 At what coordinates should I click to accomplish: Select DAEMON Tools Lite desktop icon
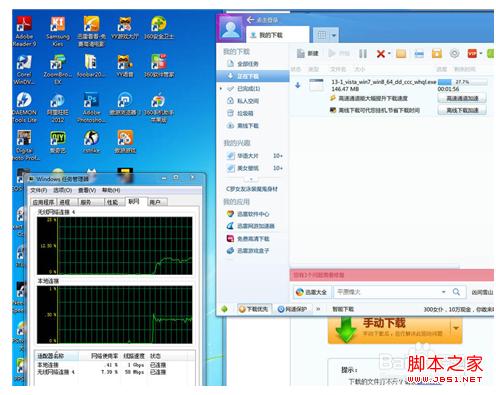click(24, 107)
